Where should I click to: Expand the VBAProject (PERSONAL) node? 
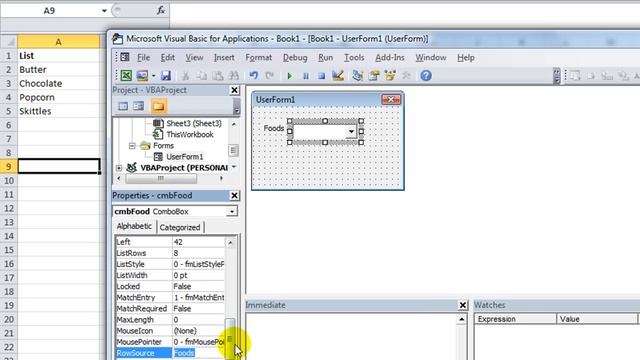click(119, 168)
